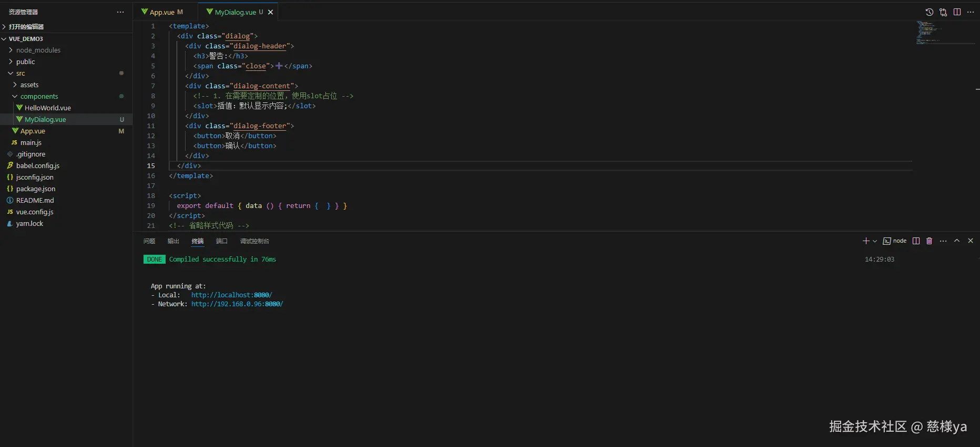Open the editor more actions menu
Image resolution: width=980 pixels, height=447 pixels.
click(971, 12)
